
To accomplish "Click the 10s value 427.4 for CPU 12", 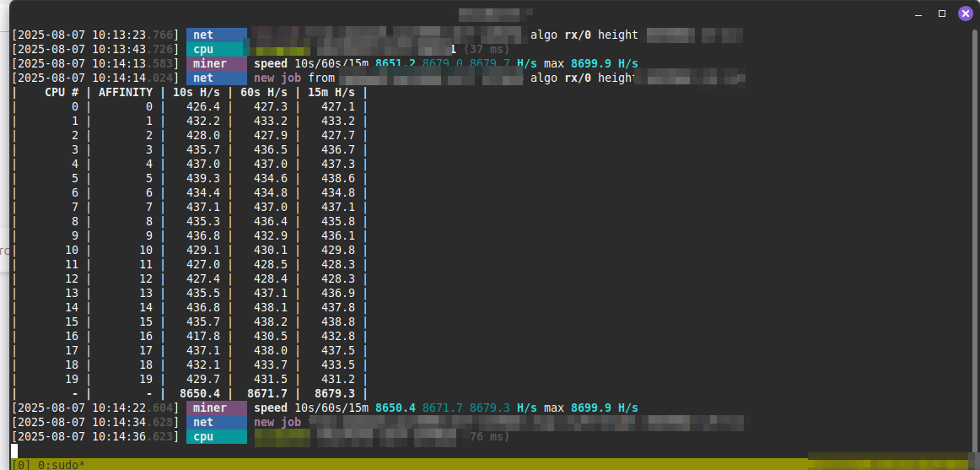I will 203,278.
